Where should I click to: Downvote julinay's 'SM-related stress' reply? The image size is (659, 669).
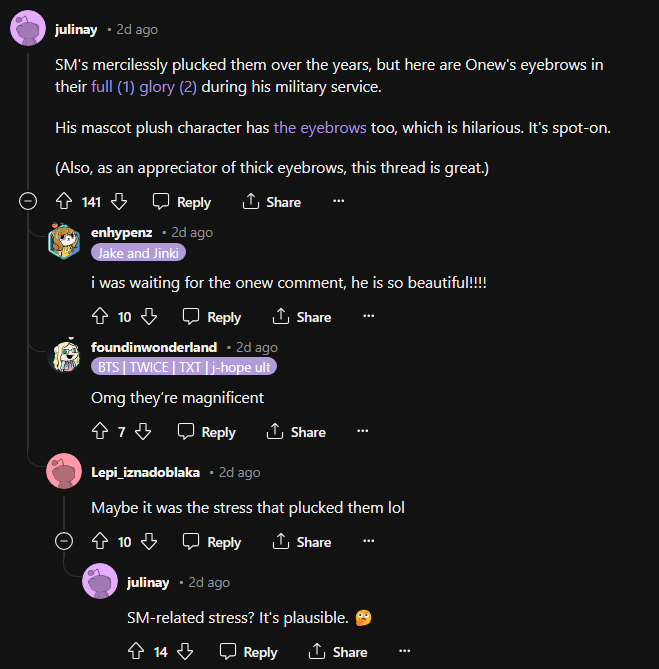[x=185, y=652]
